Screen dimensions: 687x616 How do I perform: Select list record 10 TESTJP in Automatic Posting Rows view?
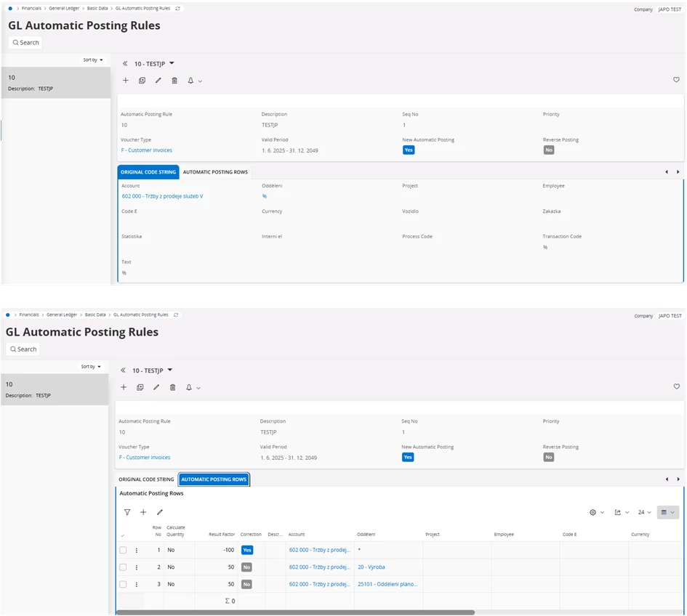pyautogui.click(x=55, y=389)
